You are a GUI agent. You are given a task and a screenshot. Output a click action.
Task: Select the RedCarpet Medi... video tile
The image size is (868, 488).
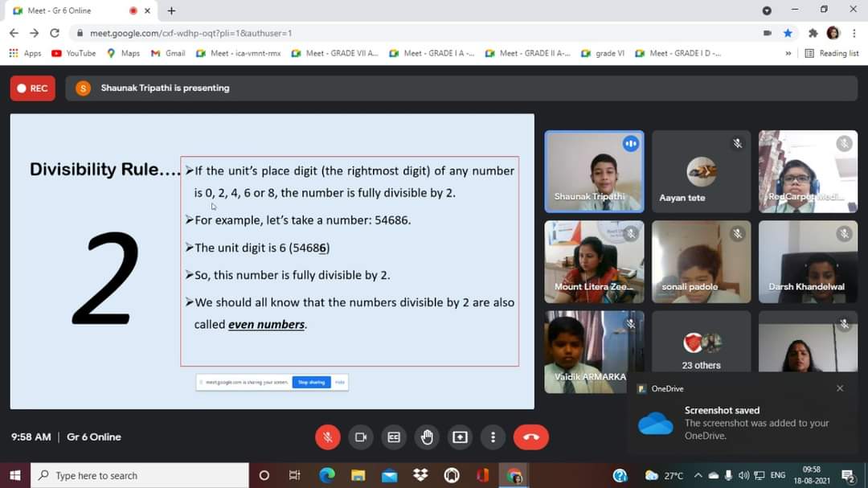coord(808,172)
